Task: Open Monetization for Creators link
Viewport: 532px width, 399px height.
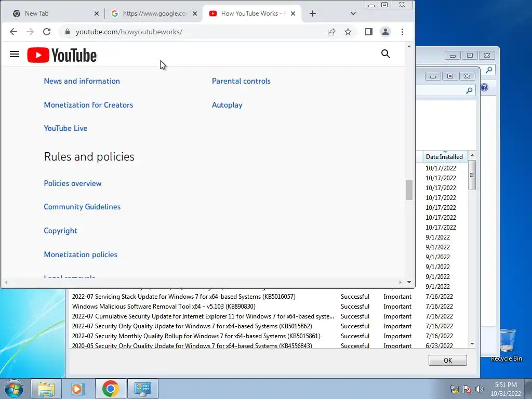Action: click(x=88, y=105)
